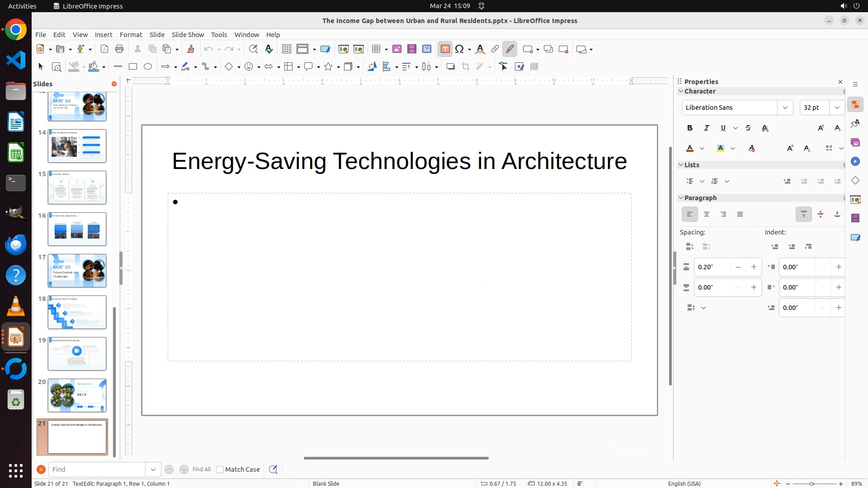Insert a text box from toolbar
868x488 pixels.
[445, 49]
